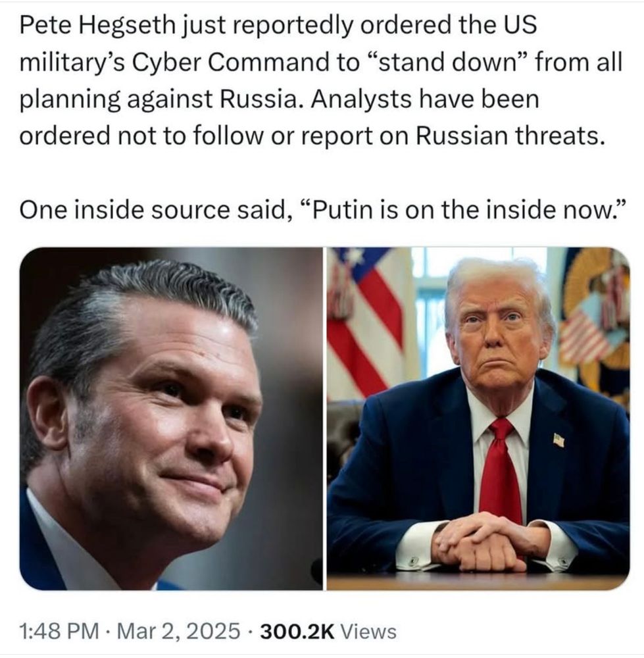Click the words "Cyber Command" in post
Viewport: 644px width, 658px height.
[231, 62]
